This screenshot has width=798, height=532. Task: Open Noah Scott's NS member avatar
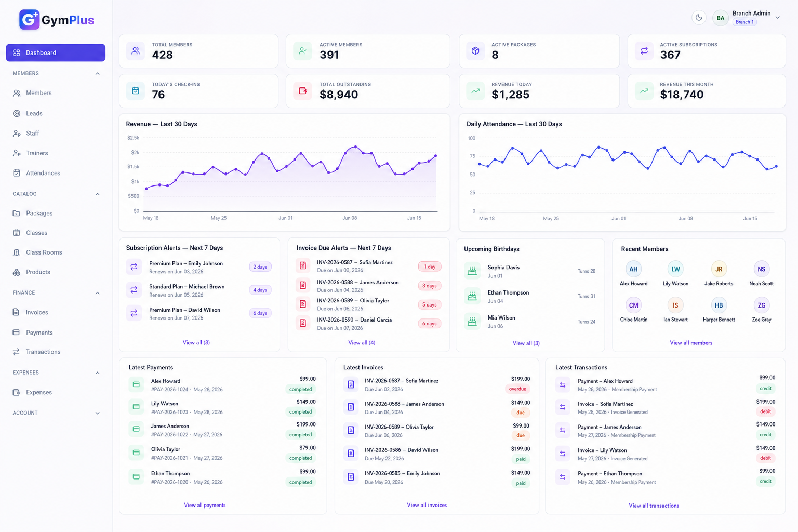tap(761, 269)
